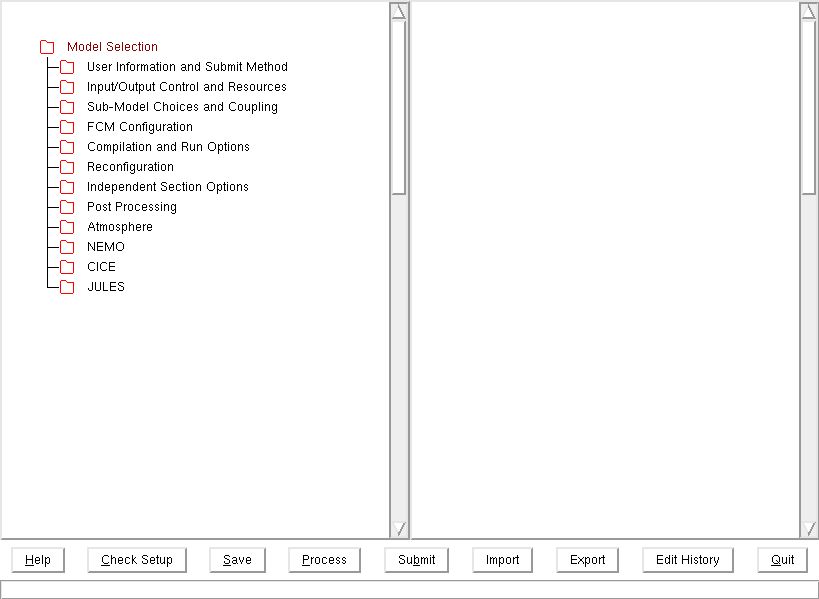819x599 pixels.
Task: Click the right panel scrollbar thumb
Action: 809,107
